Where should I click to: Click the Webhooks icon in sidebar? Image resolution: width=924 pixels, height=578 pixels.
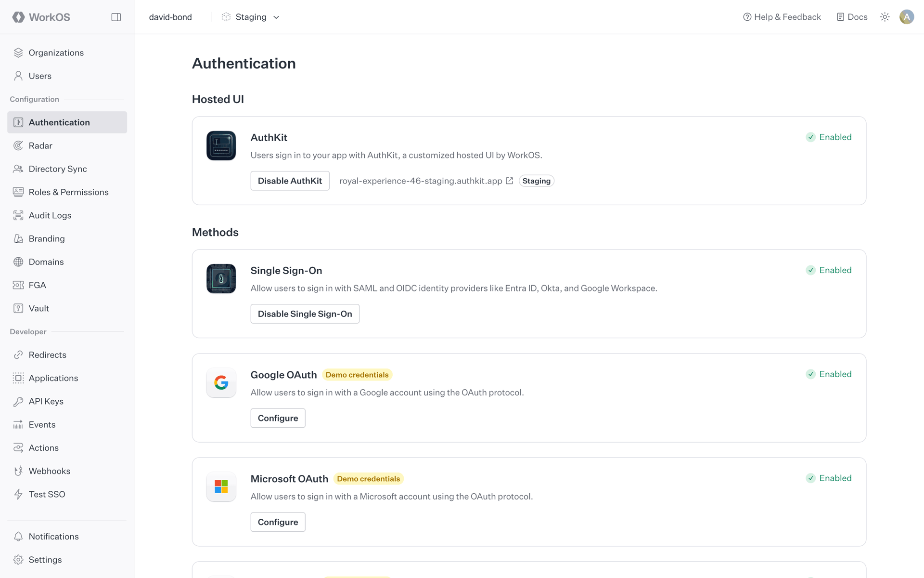pyautogui.click(x=18, y=471)
